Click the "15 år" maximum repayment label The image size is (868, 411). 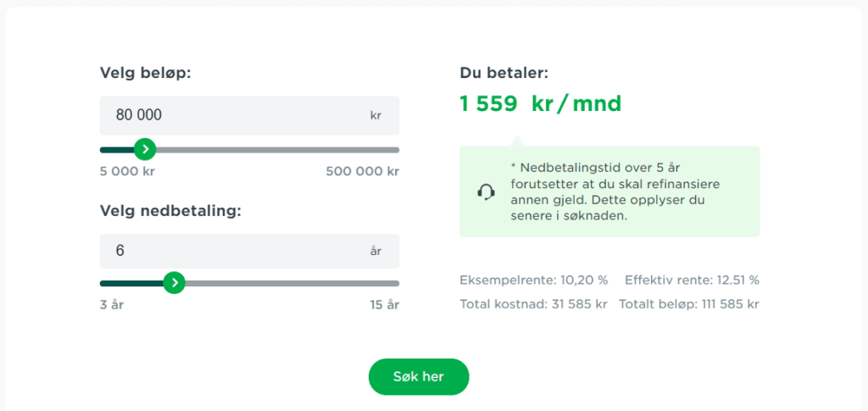coord(384,305)
